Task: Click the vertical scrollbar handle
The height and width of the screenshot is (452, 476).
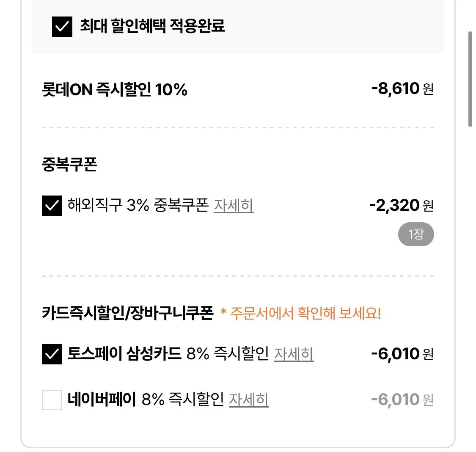Action: click(471, 76)
